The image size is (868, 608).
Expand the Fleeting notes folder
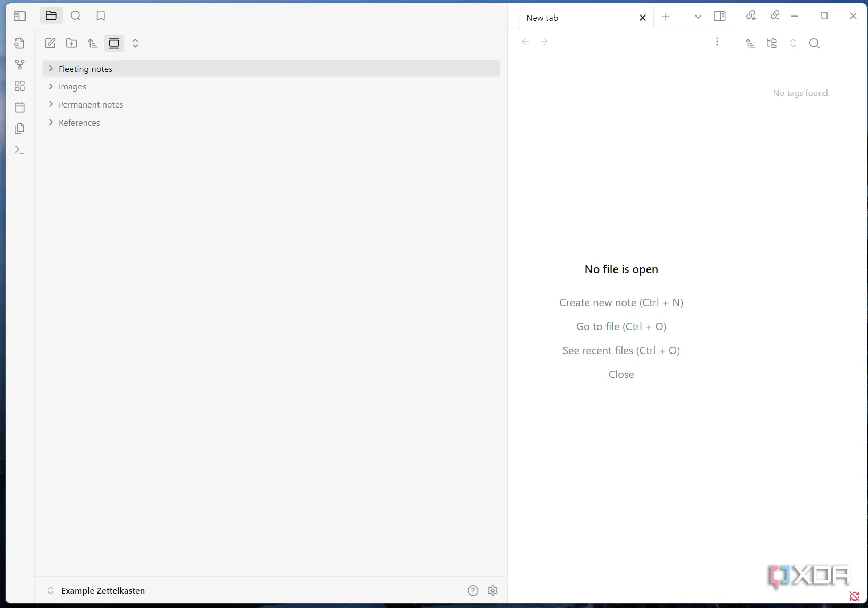point(51,69)
